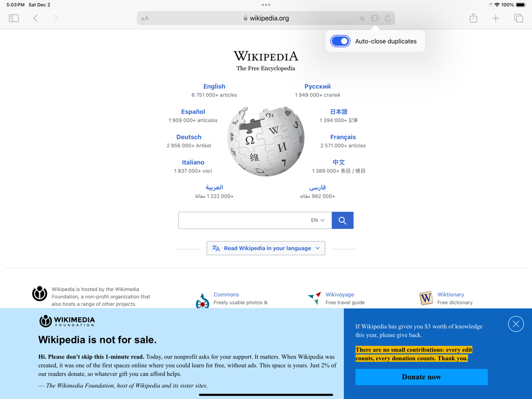Open English Wikipedia
The height and width of the screenshot is (399, 532).
coord(214,86)
